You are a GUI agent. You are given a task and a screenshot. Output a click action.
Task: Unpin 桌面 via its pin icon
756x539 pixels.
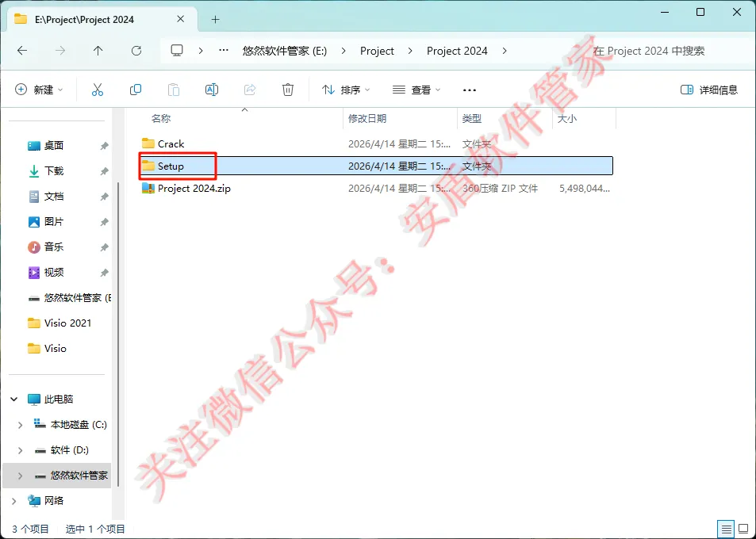pos(104,146)
